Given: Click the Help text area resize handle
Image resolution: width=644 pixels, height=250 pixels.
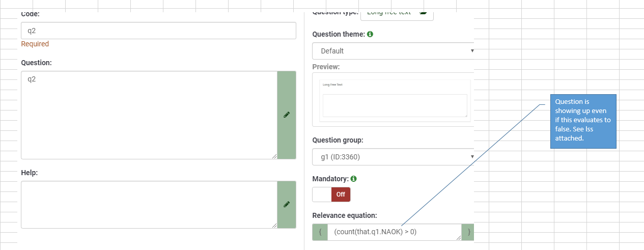Looking at the screenshot, I should 274,226.
